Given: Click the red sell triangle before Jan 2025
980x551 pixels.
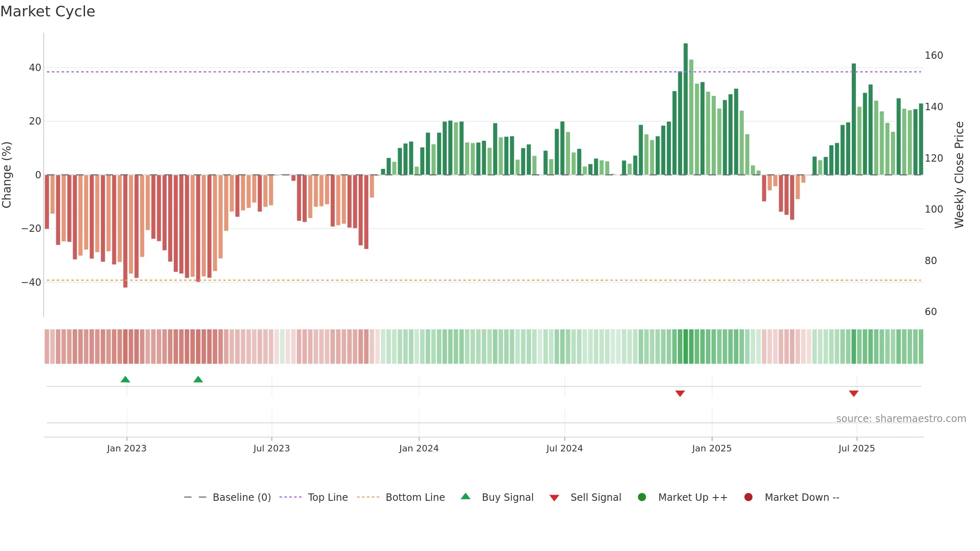Looking at the screenshot, I should [680, 393].
